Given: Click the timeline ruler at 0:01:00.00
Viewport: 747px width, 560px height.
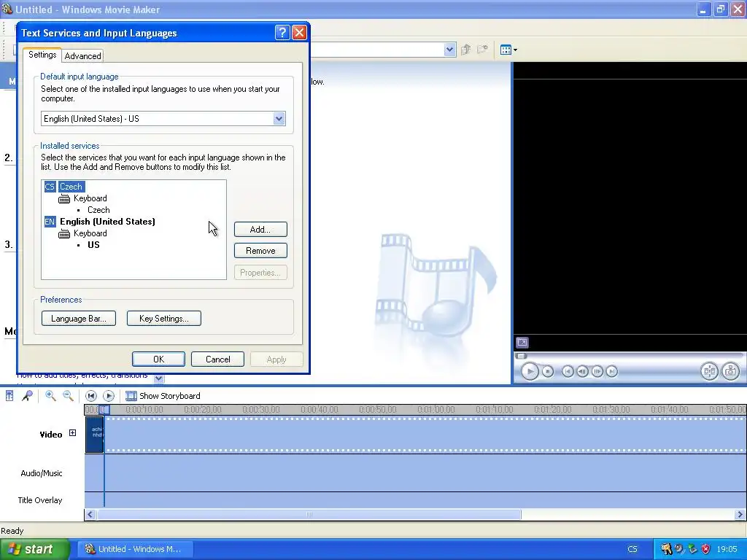Looking at the screenshot, I should pos(436,410).
